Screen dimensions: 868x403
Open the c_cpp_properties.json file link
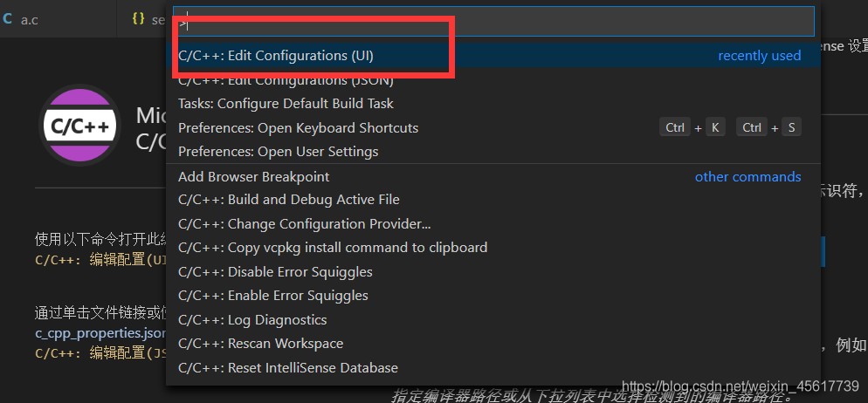100,333
